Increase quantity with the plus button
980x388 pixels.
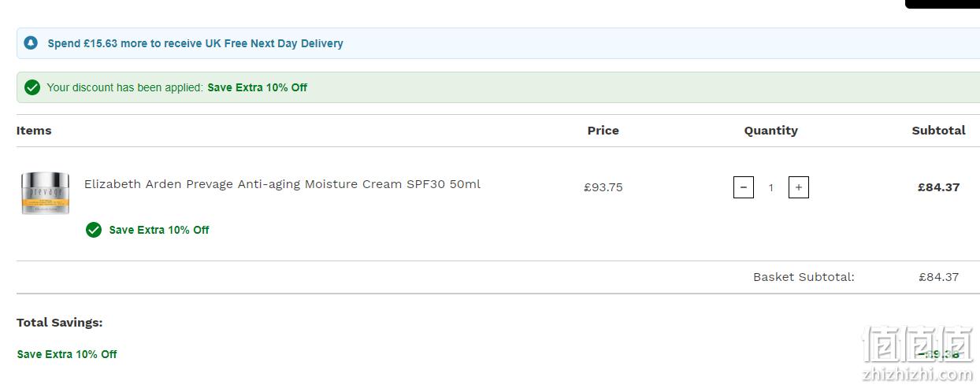pos(799,187)
